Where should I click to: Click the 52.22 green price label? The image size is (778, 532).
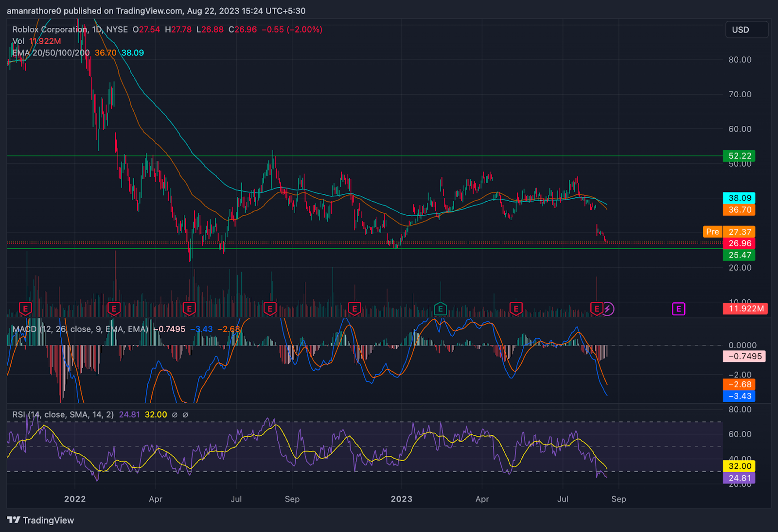click(x=739, y=155)
